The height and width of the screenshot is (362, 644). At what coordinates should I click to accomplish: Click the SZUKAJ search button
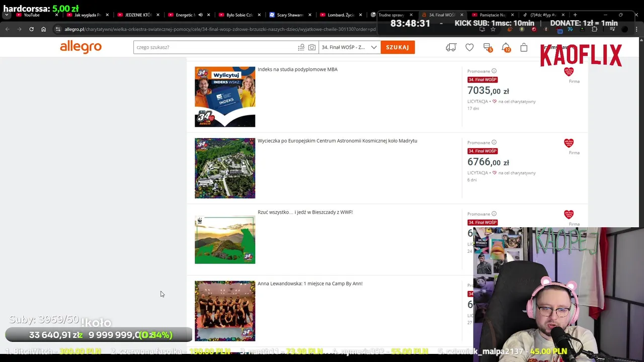[397, 47]
